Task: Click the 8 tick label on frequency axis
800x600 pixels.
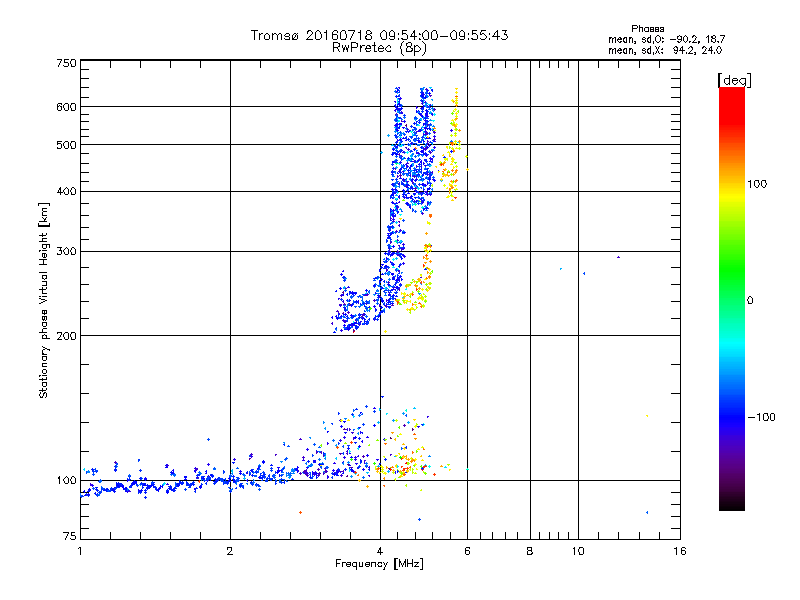Action: (x=530, y=551)
